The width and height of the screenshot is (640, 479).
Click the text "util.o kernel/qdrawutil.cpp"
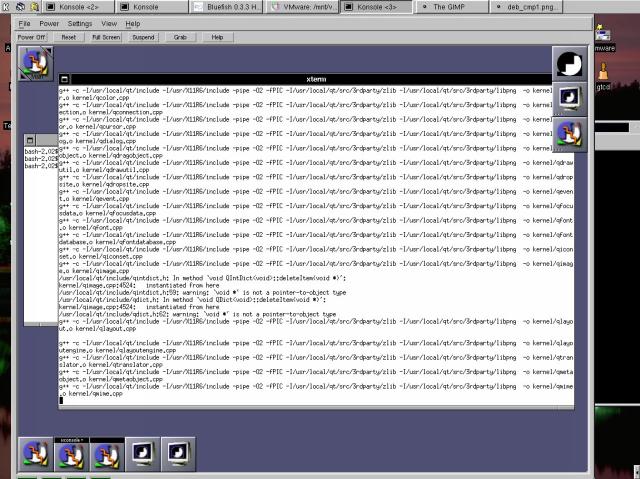click(104, 170)
